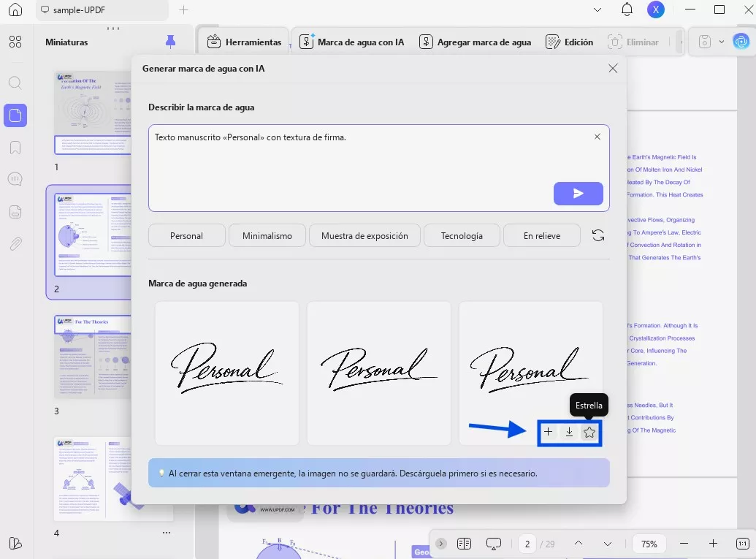Expand the tab list chevron in the title bar
The height and width of the screenshot is (559, 756).
point(597,9)
